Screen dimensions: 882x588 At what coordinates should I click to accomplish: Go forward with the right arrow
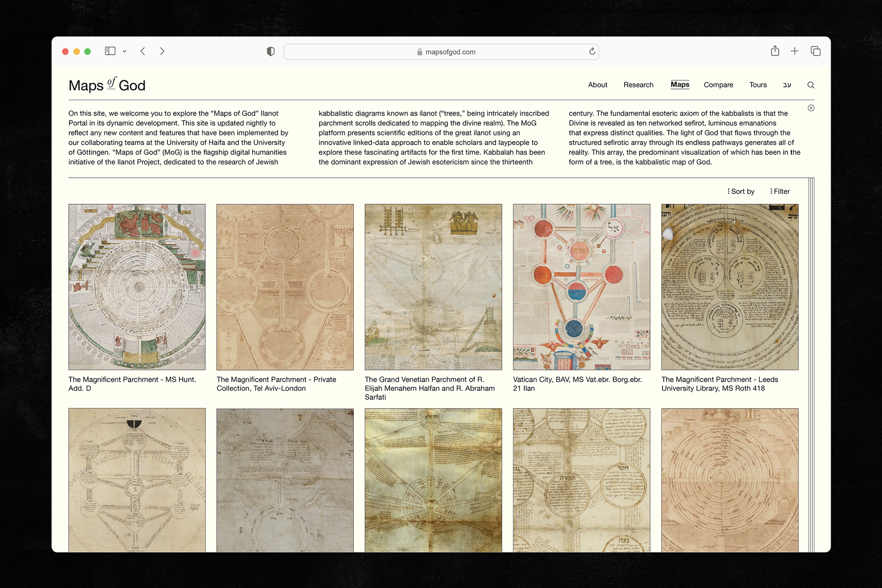[x=162, y=51]
